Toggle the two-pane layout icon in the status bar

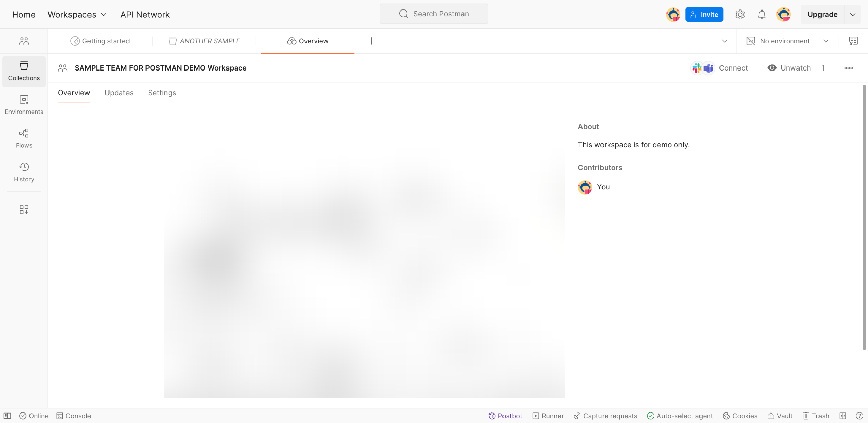tap(843, 416)
